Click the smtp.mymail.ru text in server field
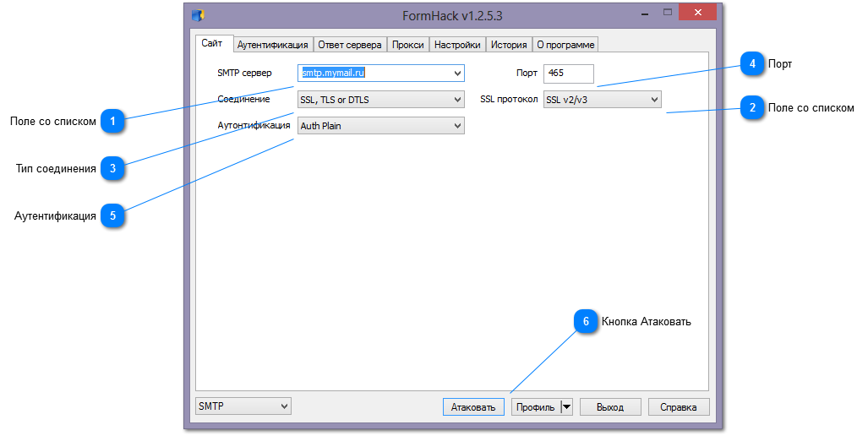The height and width of the screenshot is (436, 868). click(333, 73)
